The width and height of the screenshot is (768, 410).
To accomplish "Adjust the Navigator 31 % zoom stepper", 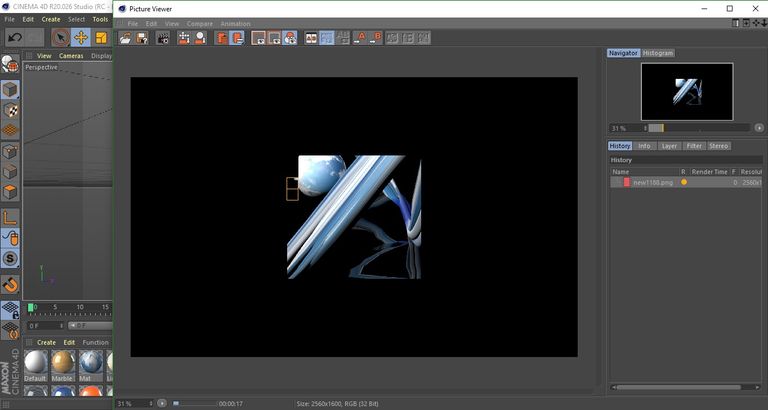I will [646, 128].
